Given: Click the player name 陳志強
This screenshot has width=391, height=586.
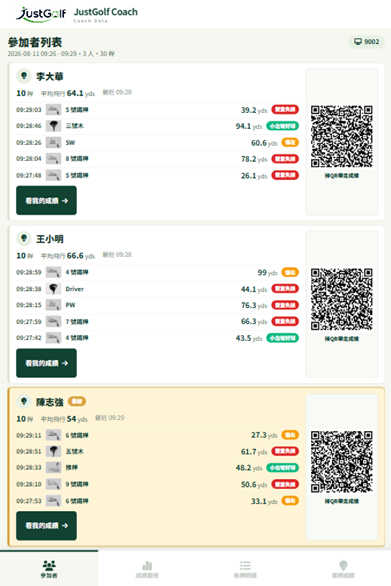Looking at the screenshot, I should [x=50, y=402].
